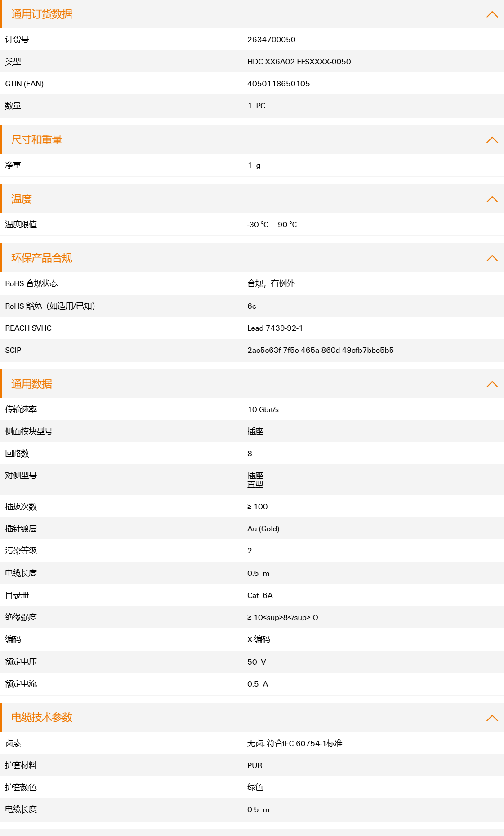Viewport: 504px width, 836px height.
Task: Click the 净重 label
Action: tap(13, 165)
